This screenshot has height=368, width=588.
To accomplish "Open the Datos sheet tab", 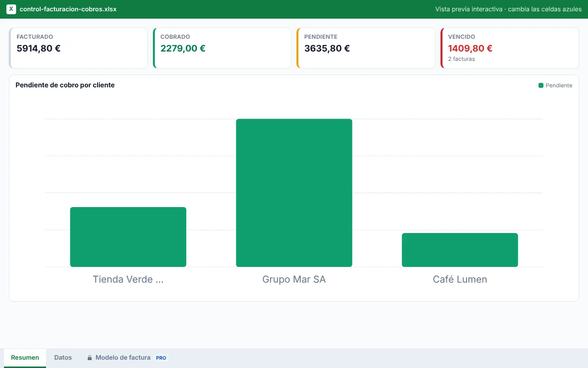I will point(63,358).
